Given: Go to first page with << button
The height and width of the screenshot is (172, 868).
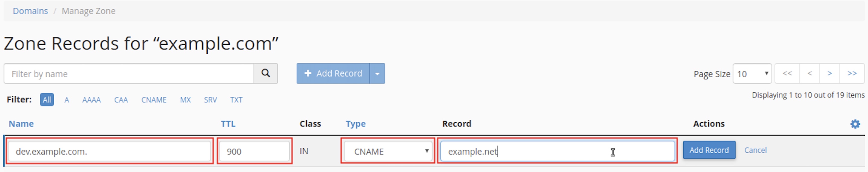Looking at the screenshot, I should click(x=787, y=73).
